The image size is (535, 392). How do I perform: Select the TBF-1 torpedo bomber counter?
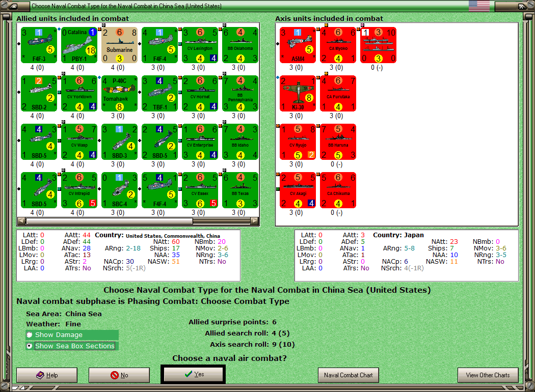pyautogui.click(x=159, y=94)
